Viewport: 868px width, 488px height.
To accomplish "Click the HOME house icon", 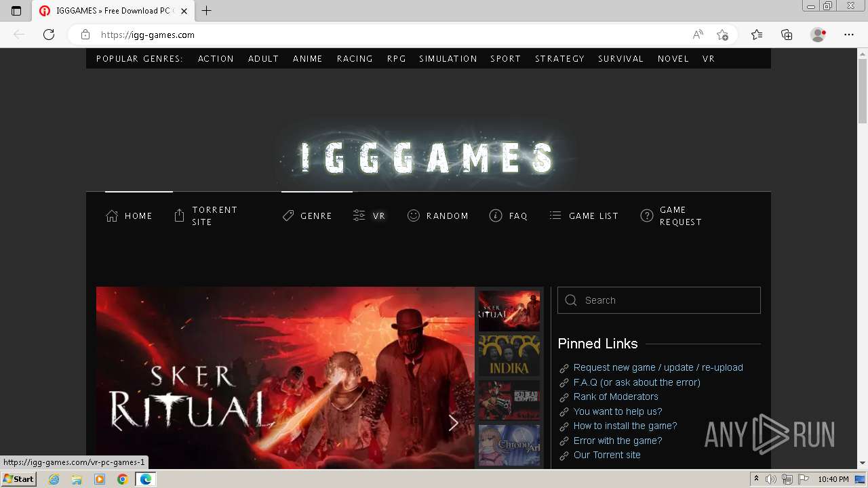I will [x=112, y=216].
